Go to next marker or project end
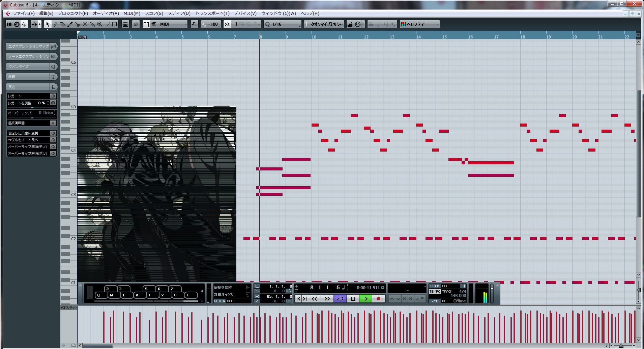Screen dimensions: 644x349 point(304,299)
